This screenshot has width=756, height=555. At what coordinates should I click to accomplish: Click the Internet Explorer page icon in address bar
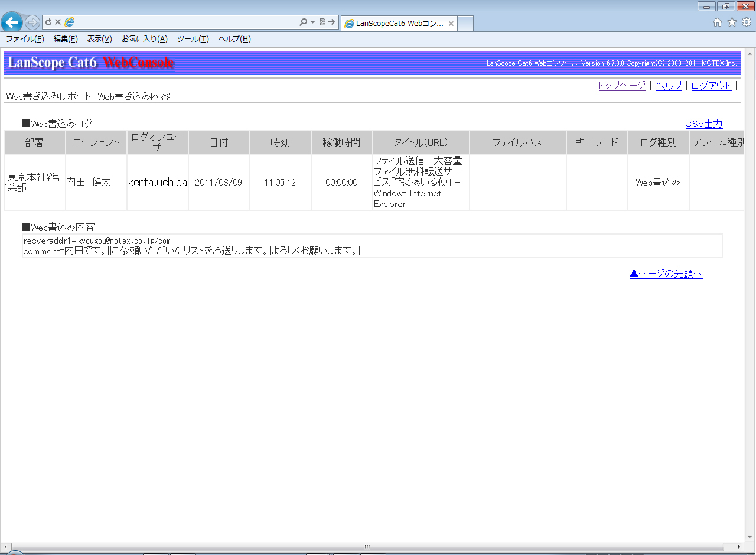(69, 22)
